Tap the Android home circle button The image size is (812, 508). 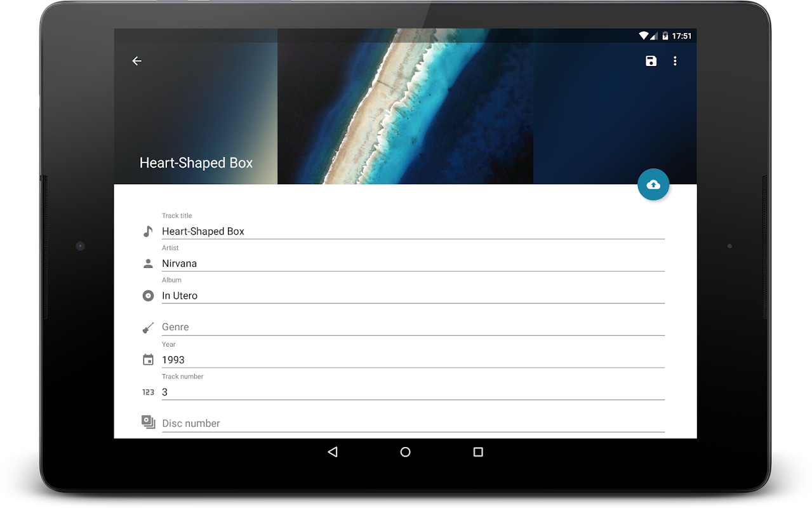coord(405,452)
